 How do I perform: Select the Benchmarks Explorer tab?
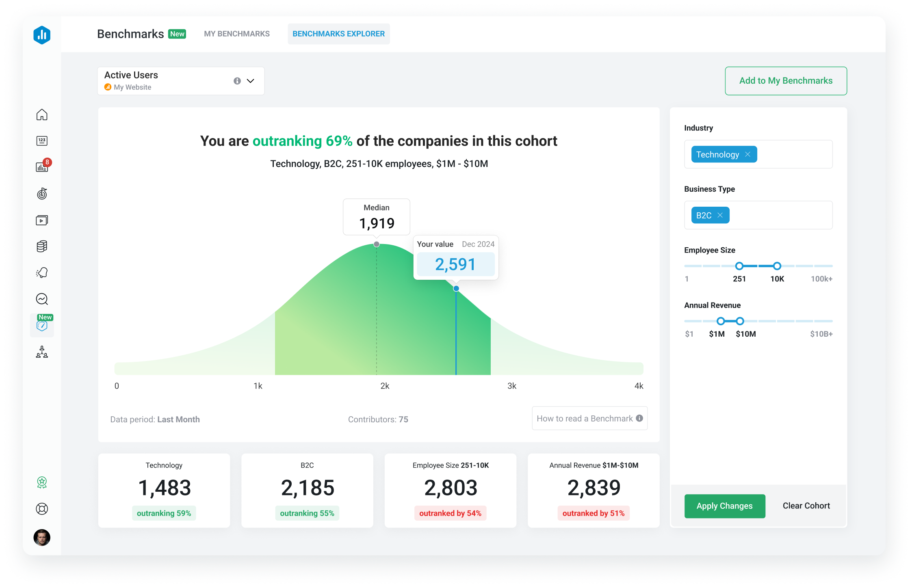coord(338,34)
